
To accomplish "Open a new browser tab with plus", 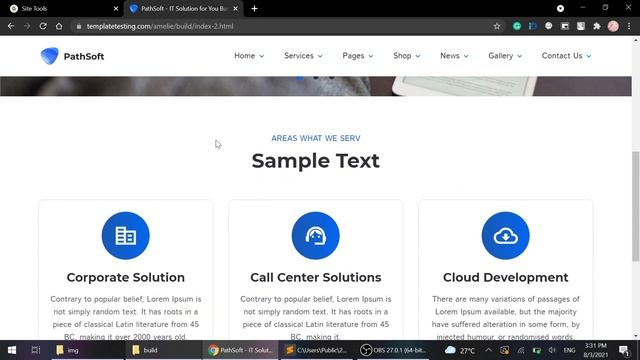I will pyautogui.click(x=254, y=9).
